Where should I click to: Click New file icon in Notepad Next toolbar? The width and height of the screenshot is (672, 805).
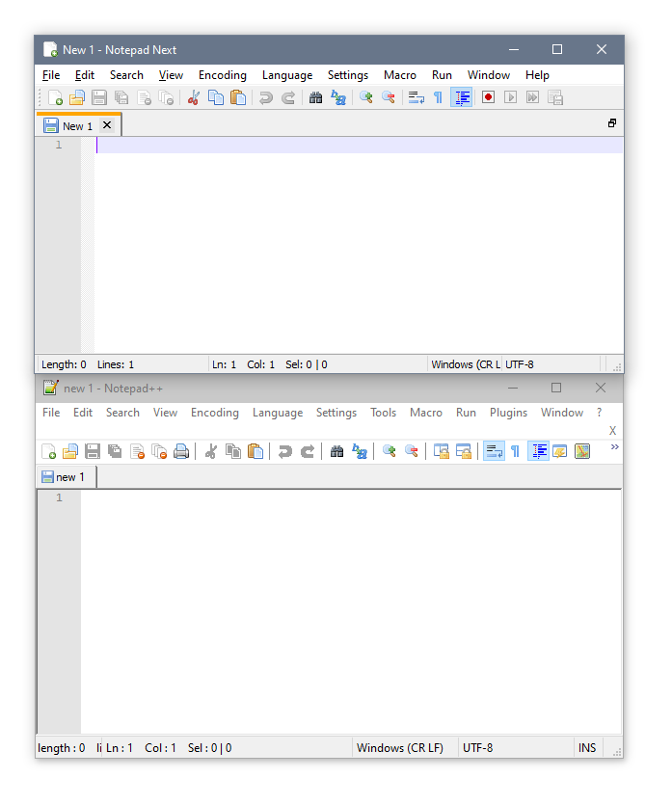point(55,97)
